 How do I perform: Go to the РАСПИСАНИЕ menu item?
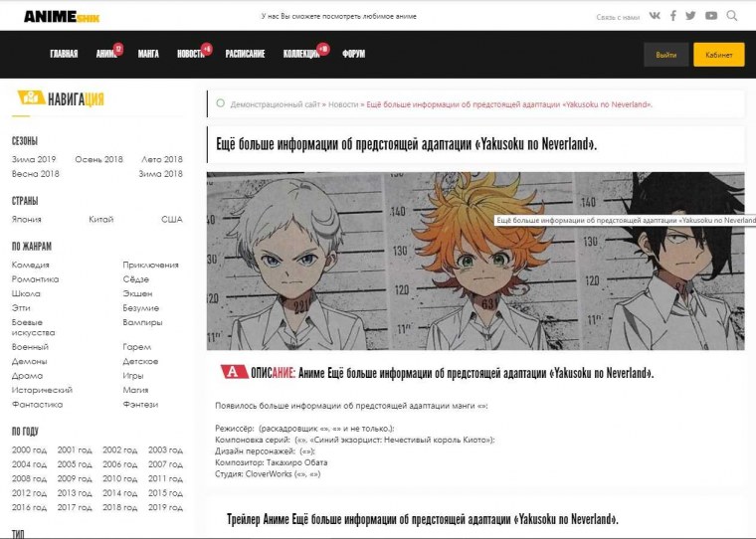pos(245,54)
